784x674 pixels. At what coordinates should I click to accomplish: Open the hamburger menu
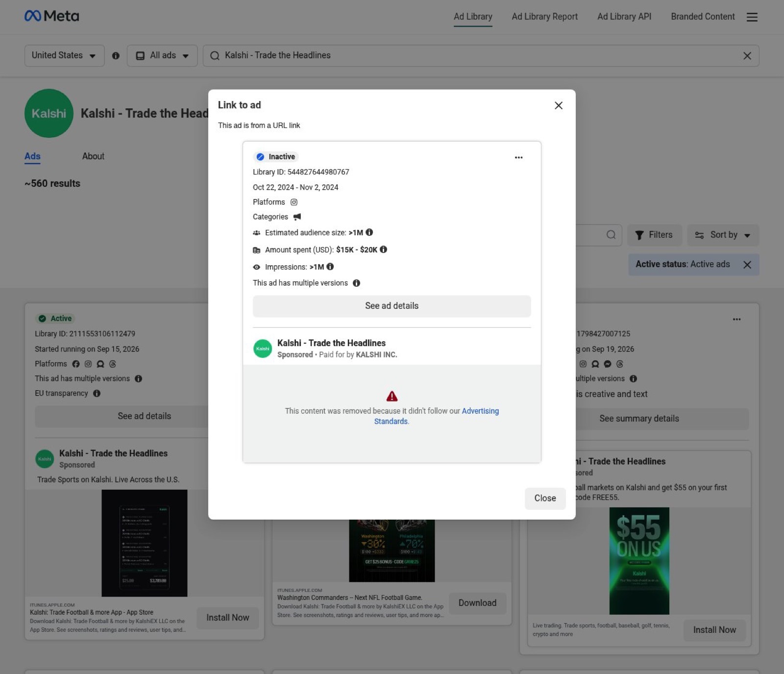click(752, 17)
